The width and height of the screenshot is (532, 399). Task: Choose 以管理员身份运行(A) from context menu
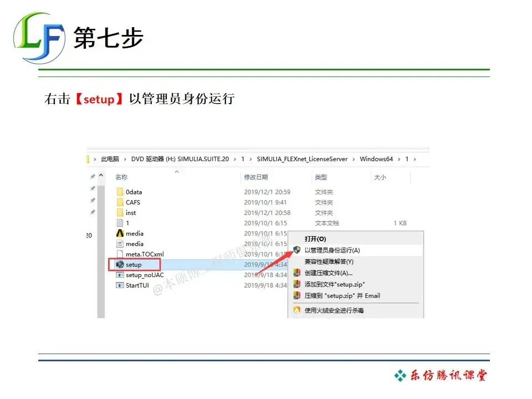pos(332,250)
